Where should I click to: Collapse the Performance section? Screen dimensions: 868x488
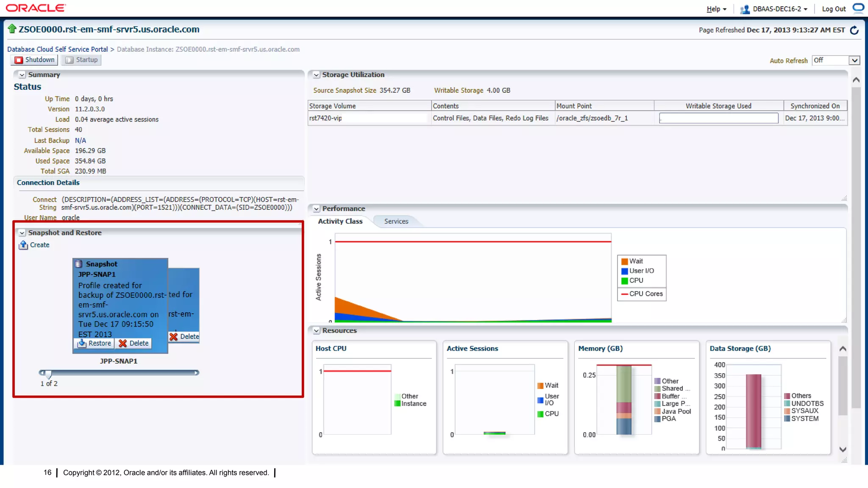(x=316, y=209)
